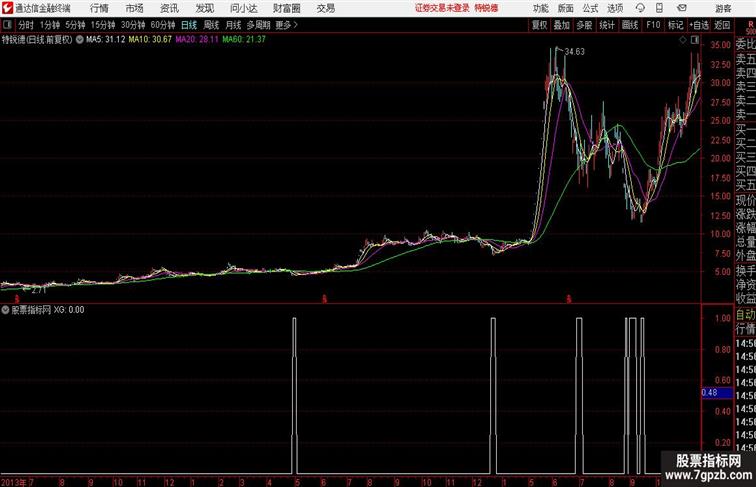Screen dimensions: 756x487
Task: Open the 问小达 menu
Action: pyautogui.click(x=244, y=8)
